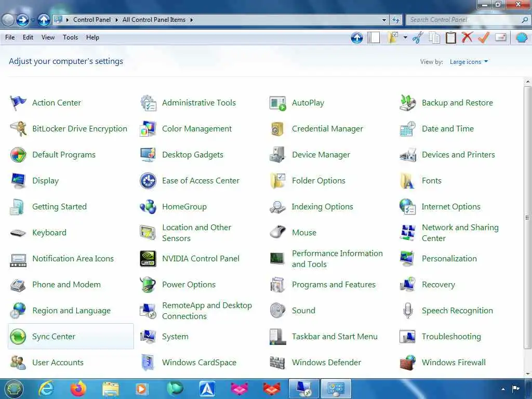Open the Edit menu
The image size is (532, 399).
[x=28, y=37]
